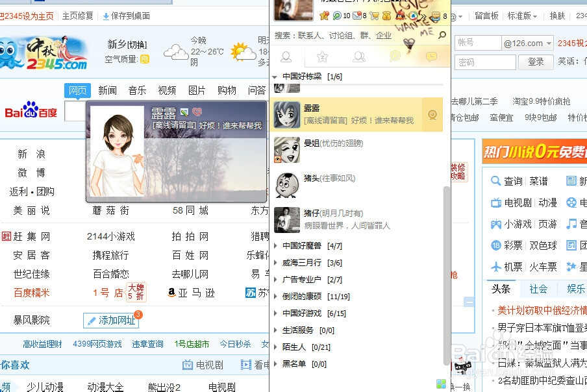Select the 购物 search tab
Image resolution: width=587 pixels, height=392 pixels.
coord(227,90)
